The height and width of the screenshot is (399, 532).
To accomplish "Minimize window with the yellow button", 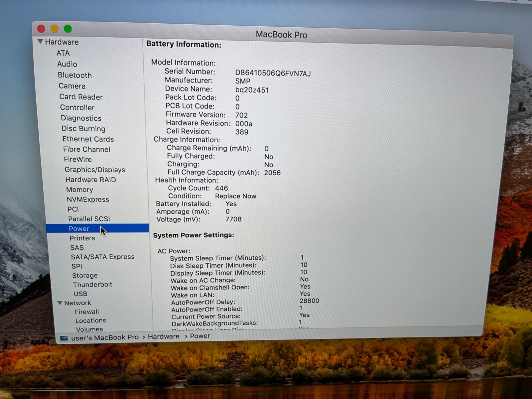I will coord(55,29).
